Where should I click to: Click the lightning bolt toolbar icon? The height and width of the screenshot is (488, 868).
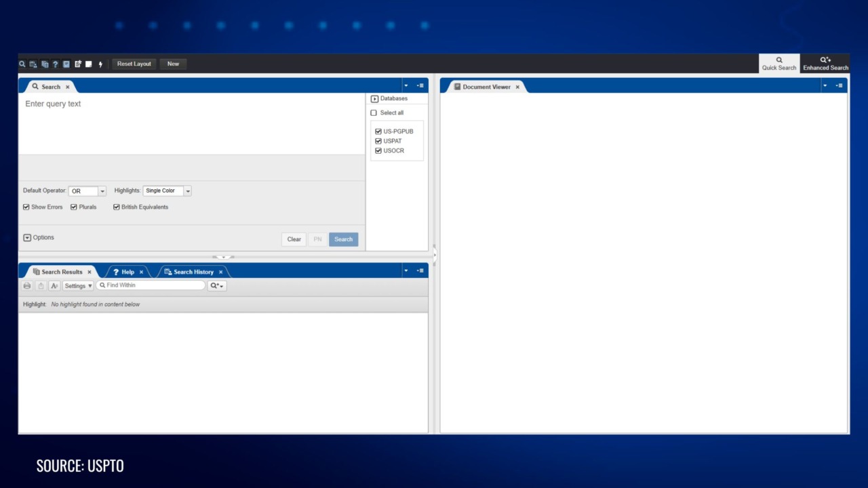coord(100,64)
